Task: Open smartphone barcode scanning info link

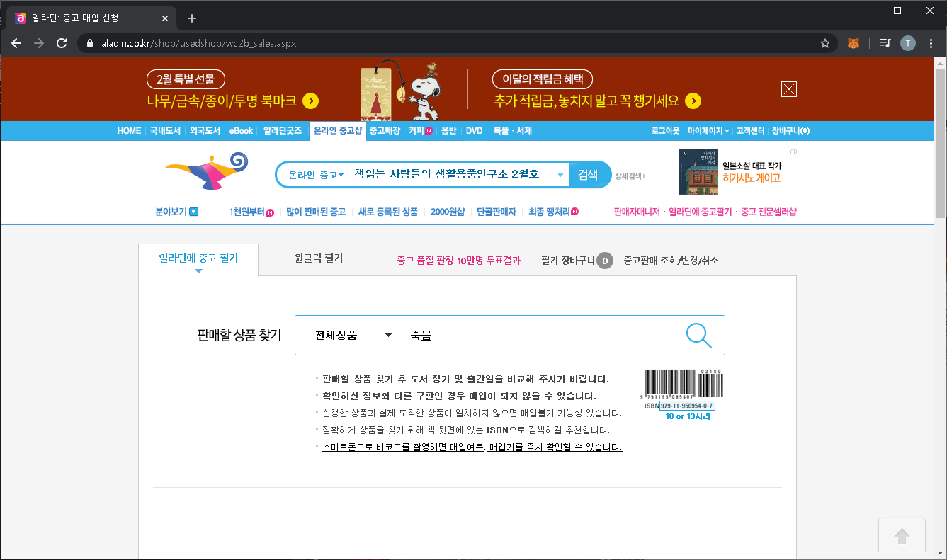Action: pyautogui.click(x=472, y=447)
